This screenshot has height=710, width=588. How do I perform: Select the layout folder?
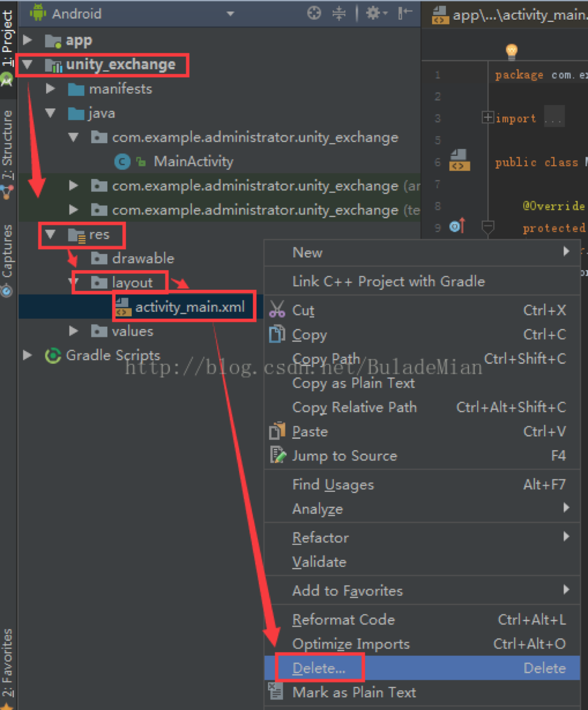(x=132, y=282)
